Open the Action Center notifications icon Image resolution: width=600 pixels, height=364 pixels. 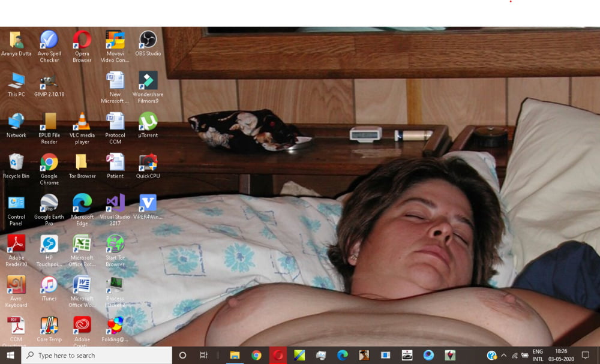(586, 355)
